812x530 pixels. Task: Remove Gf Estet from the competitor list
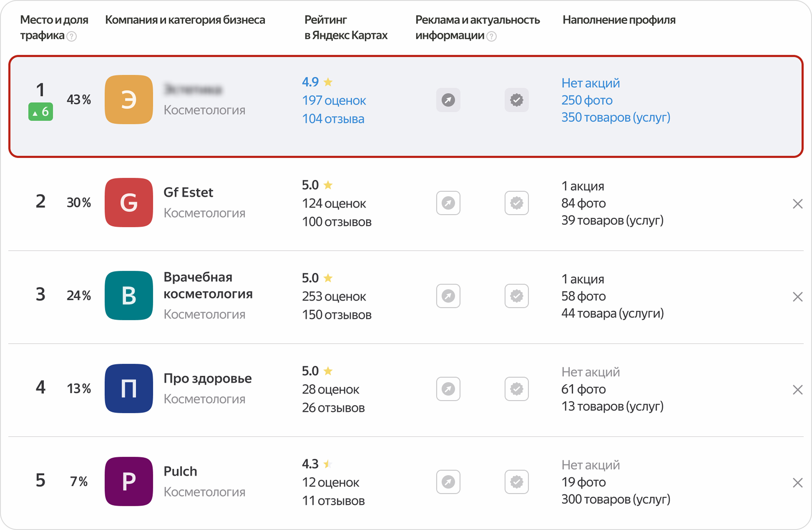[797, 204]
